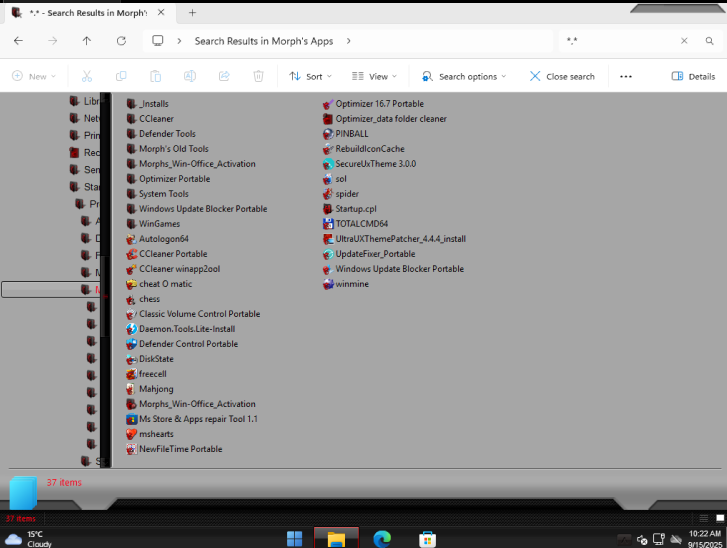Select the SecureUxTheme 3.0.0 icon
The image size is (727, 548).
click(328, 164)
